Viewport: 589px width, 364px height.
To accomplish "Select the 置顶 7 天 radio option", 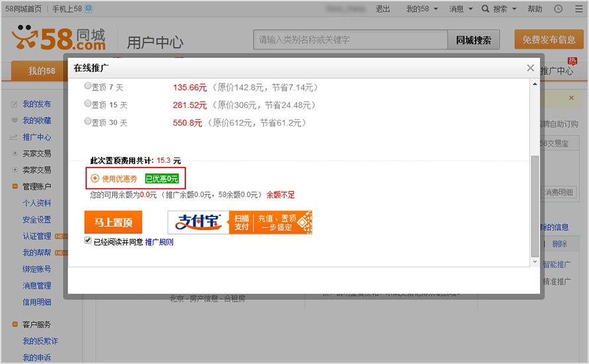I will pos(87,86).
